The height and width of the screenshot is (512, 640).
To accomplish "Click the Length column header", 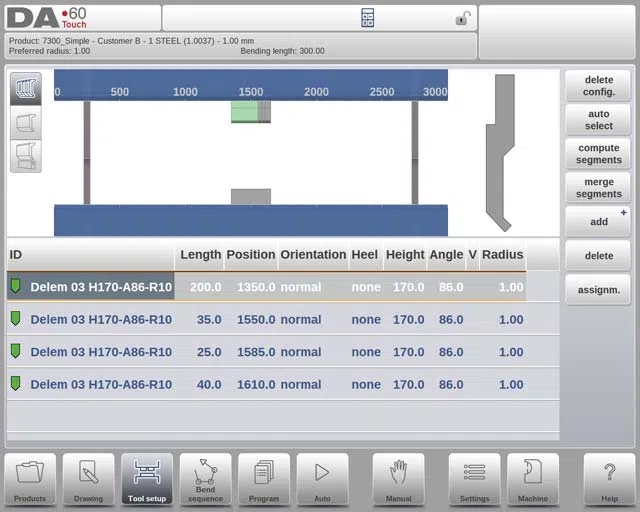I will pos(200,254).
